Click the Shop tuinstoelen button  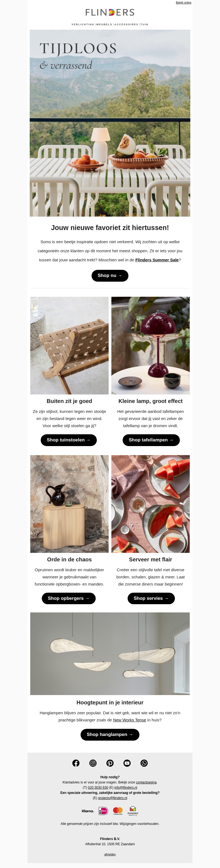point(69,440)
